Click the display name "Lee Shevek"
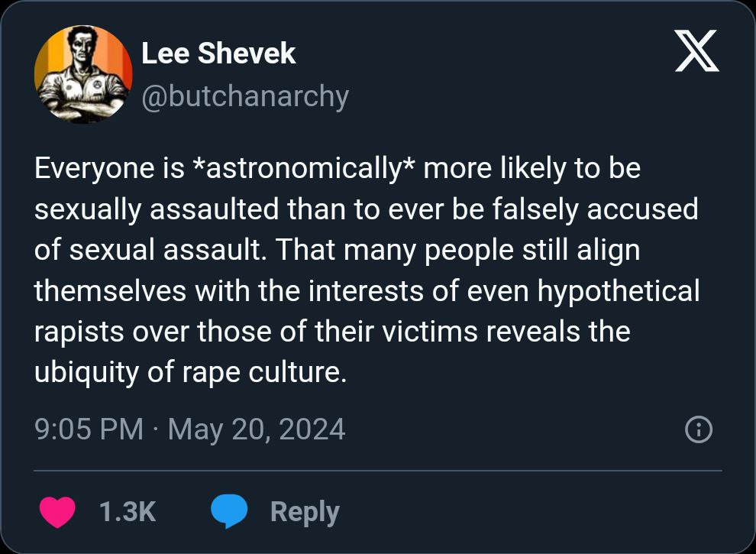756x554 pixels. click(x=218, y=53)
